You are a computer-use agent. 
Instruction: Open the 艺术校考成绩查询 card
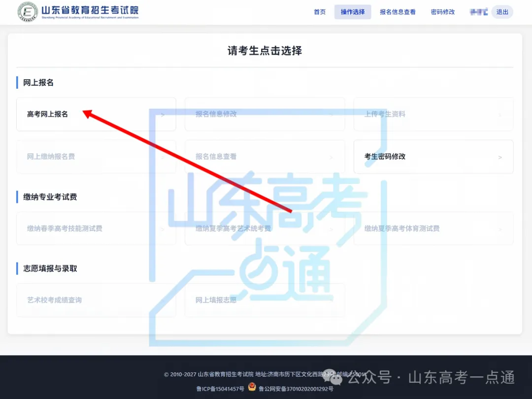[96, 300]
